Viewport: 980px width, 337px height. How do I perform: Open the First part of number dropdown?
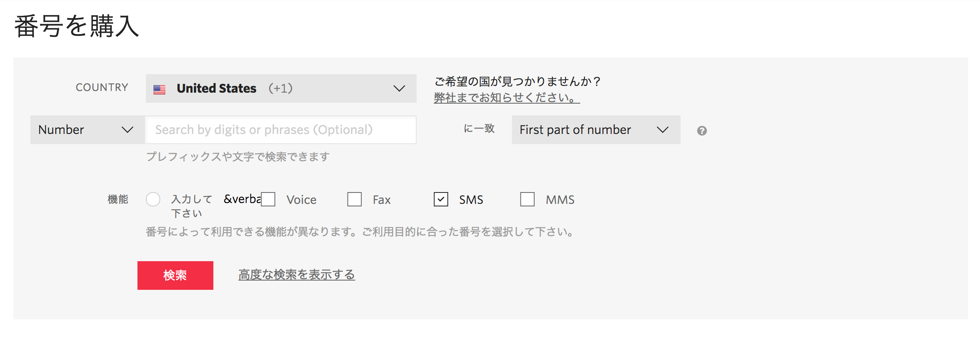pos(596,130)
